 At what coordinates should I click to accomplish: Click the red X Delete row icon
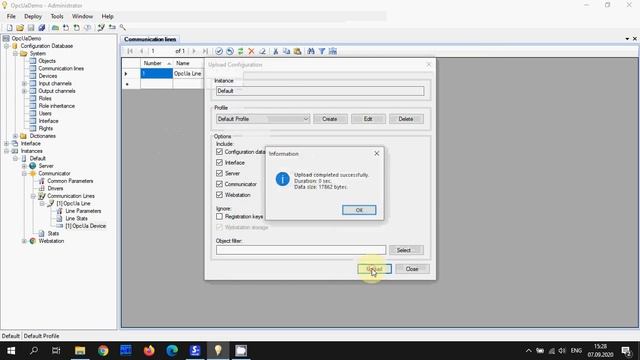pos(251,51)
